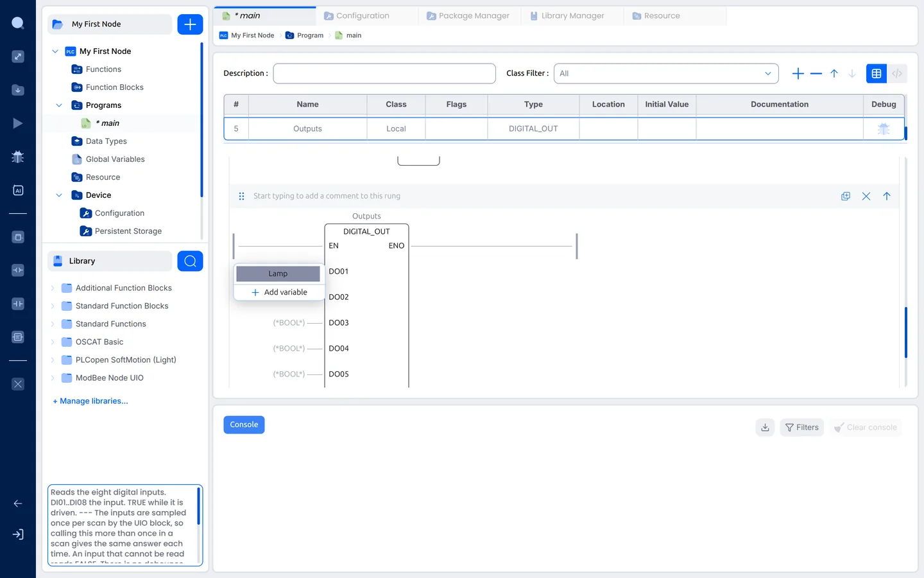Move the rung up with the arrow icon
Screen dimensions: 924x578
pos(887,196)
